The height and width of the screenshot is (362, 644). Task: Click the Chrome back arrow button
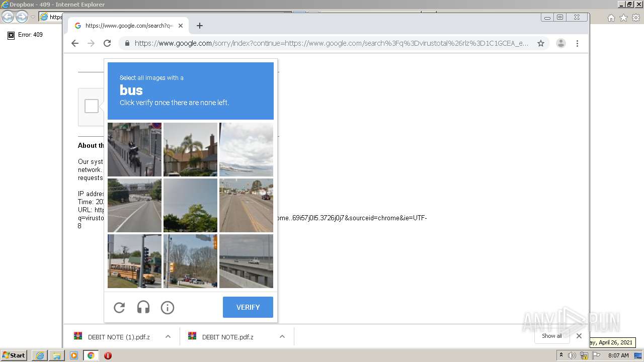coord(75,43)
